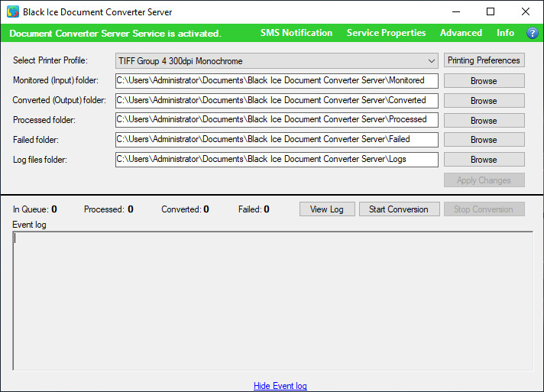Screen dimensions: 544x392
Task: Click inside the Event log text area
Action: pyautogui.click(x=273, y=301)
